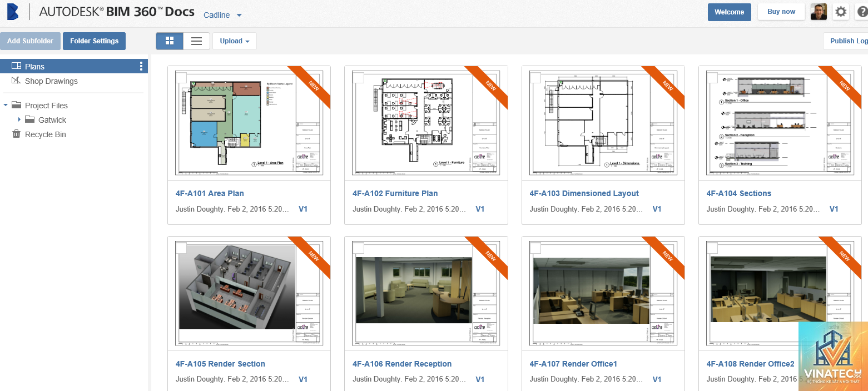Open the 4F-A108 Render Office2 link
868x391 pixels.
click(x=751, y=364)
